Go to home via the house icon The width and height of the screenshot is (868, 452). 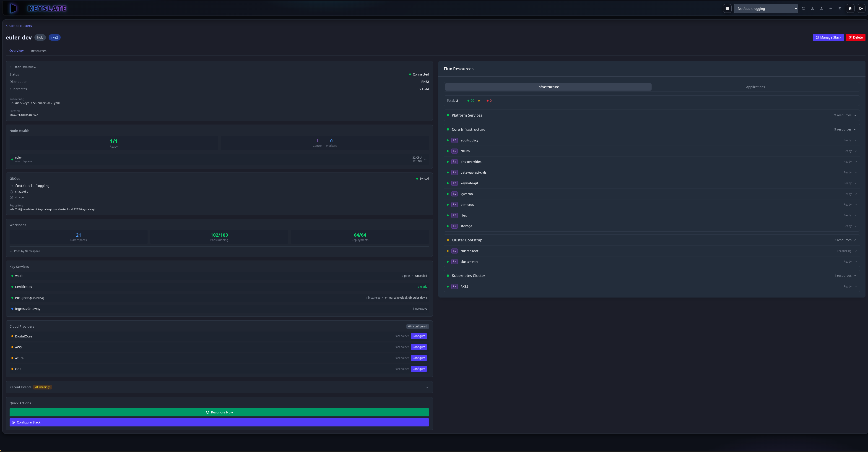point(850,8)
